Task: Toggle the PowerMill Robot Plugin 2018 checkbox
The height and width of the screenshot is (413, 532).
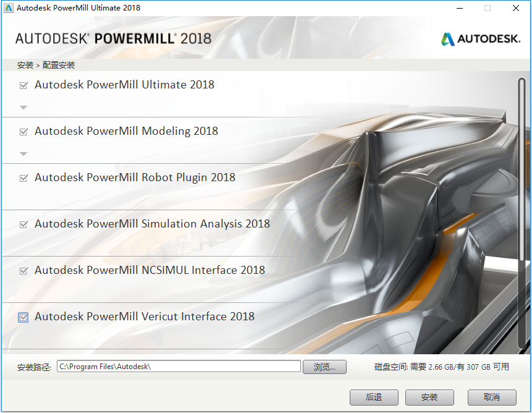Action: [x=23, y=178]
